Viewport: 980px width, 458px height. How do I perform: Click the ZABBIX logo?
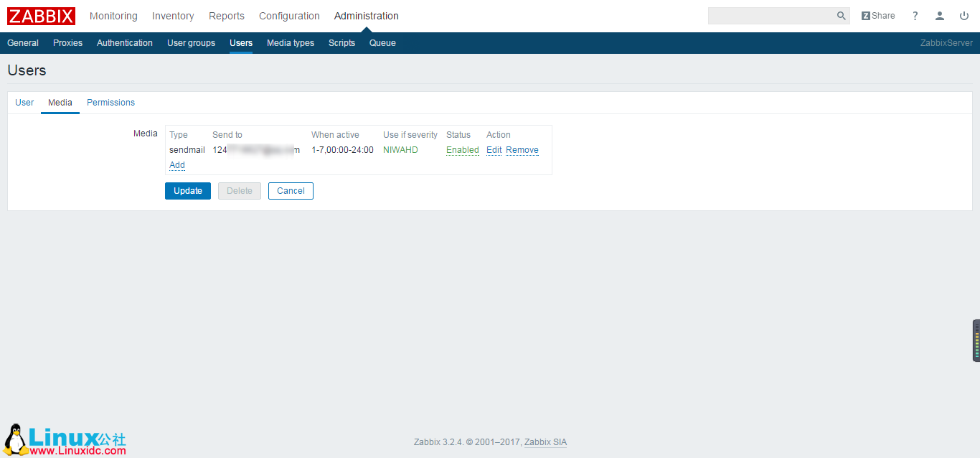click(x=41, y=16)
